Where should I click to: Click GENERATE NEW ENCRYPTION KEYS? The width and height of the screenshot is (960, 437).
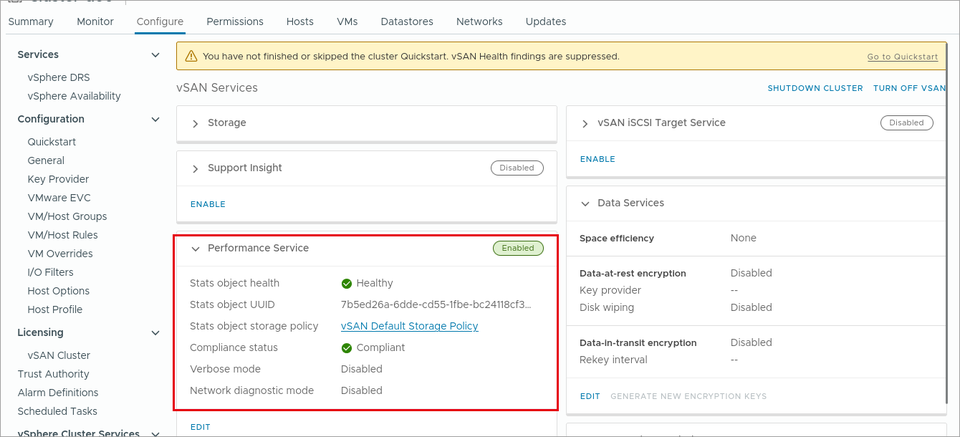(688, 396)
